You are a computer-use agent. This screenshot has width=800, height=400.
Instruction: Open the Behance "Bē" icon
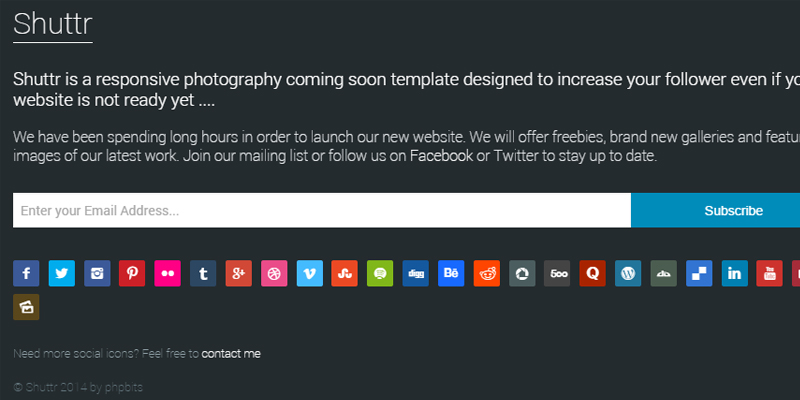tap(451, 273)
